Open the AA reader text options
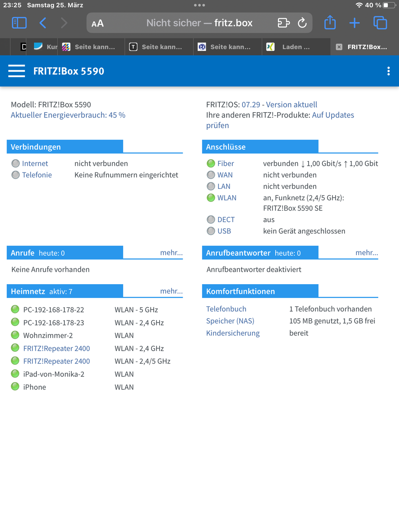 click(98, 23)
